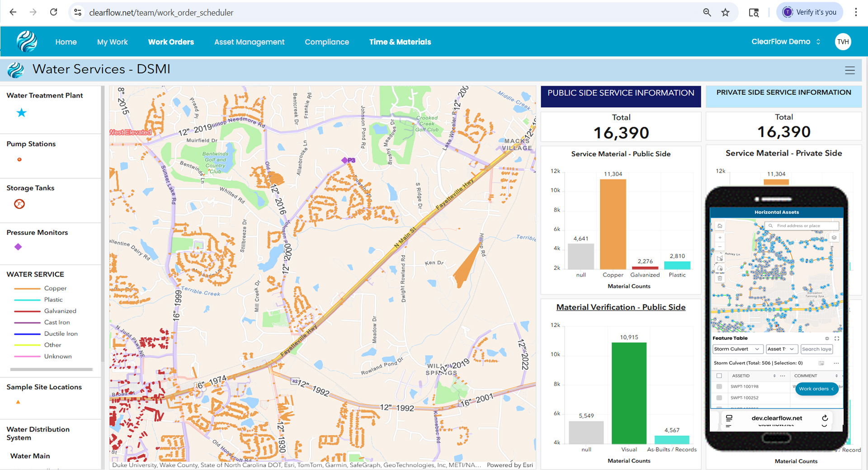The width and height of the screenshot is (868, 470).
Task: Click the legend panel horizontal scrollbar
Action: click(x=51, y=369)
